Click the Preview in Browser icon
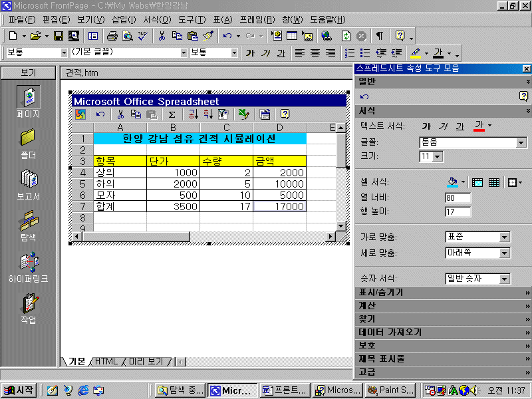Screen dimensions: 532x399 (128, 36)
